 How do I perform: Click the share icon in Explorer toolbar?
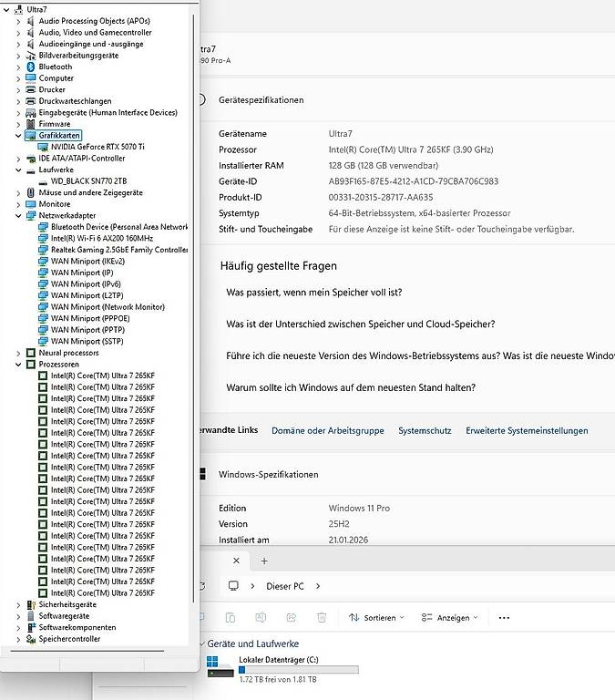292,617
